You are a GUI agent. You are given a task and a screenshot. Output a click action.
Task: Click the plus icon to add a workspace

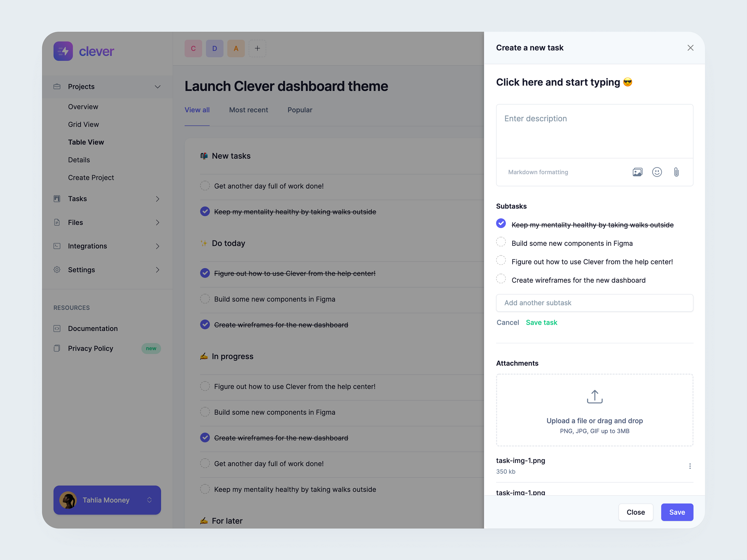pyautogui.click(x=257, y=48)
